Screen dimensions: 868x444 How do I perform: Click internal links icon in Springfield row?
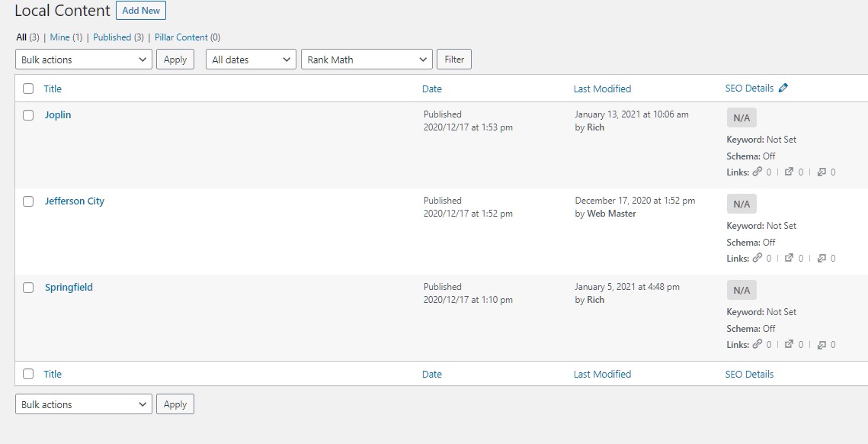(x=757, y=344)
